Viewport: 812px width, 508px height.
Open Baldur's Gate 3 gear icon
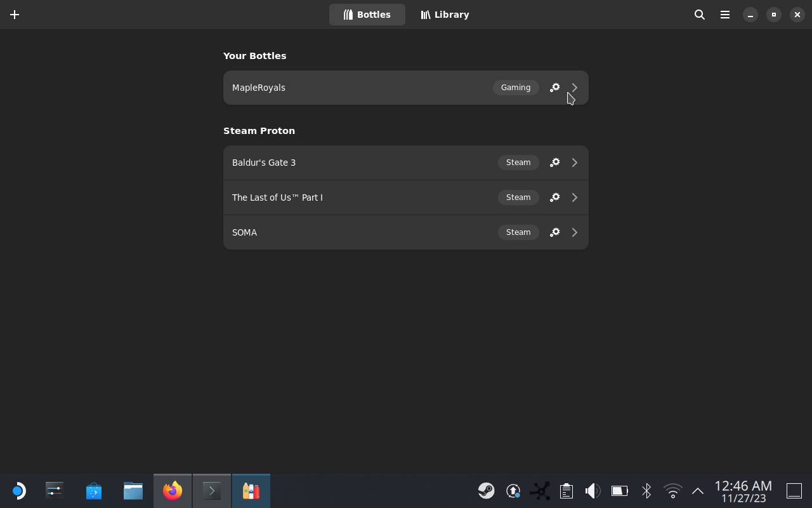pos(554,163)
